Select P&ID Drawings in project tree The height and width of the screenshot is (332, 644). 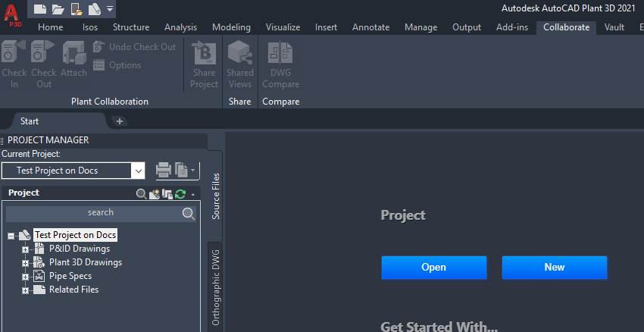[80, 249]
